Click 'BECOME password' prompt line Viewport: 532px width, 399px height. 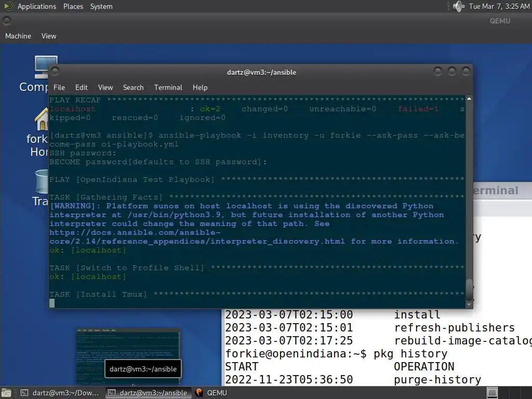pyautogui.click(x=158, y=162)
